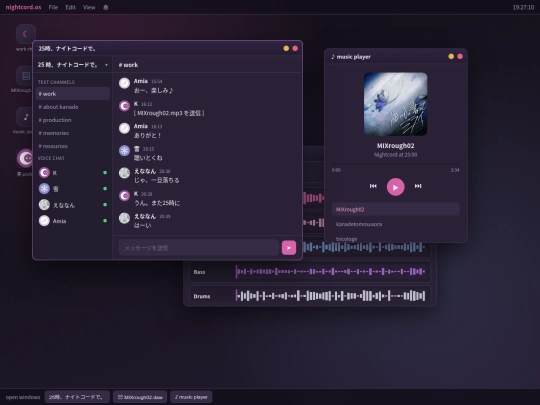Click K's avatar on the 20:38 message
Viewport: 540px width, 405px height.
[124, 196]
